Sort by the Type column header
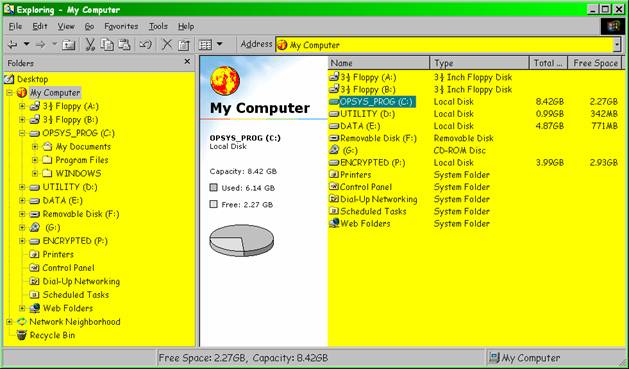 [x=479, y=63]
